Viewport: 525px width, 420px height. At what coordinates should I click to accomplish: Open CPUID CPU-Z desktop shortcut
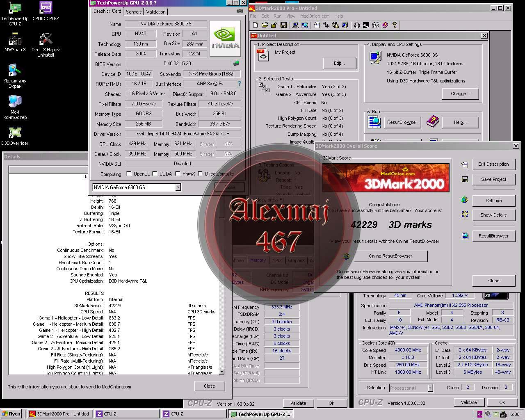point(46,11)
